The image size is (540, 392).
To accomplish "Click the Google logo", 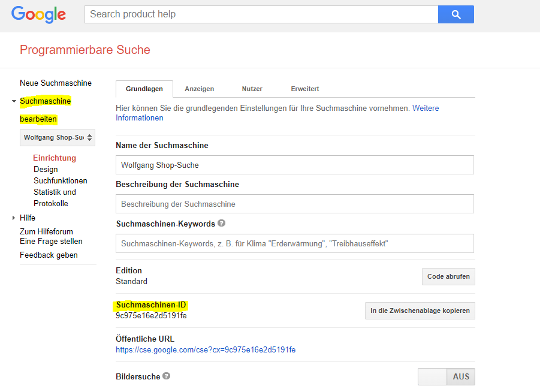I will pos(38,14).
